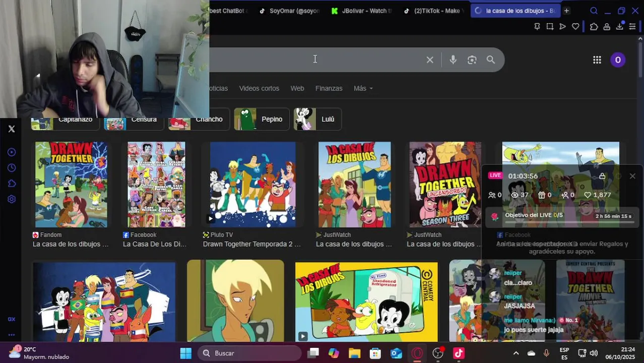Open the Comedy Central refrigerator video thumbnail
The image size is (644, 363).
tap(366, 302)
